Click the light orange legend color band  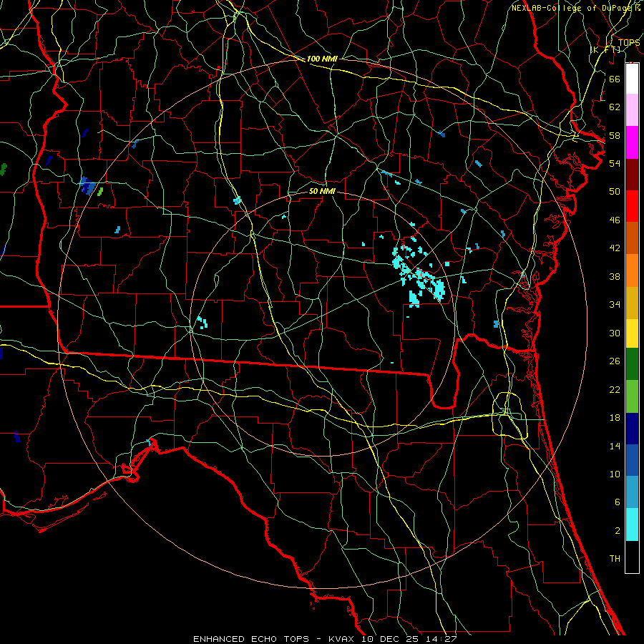click(x=632, y=270)
